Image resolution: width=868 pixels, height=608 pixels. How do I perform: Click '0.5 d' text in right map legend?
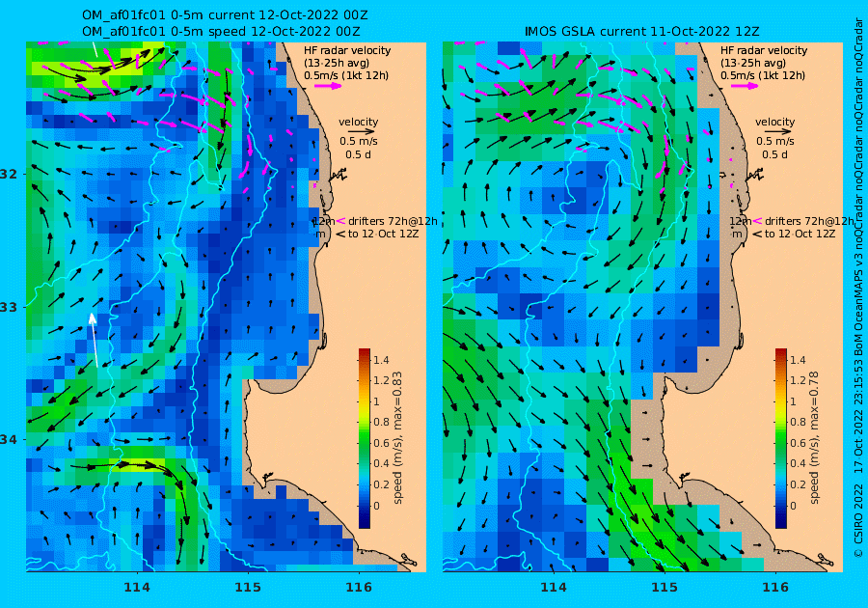(x=774, y=154)
